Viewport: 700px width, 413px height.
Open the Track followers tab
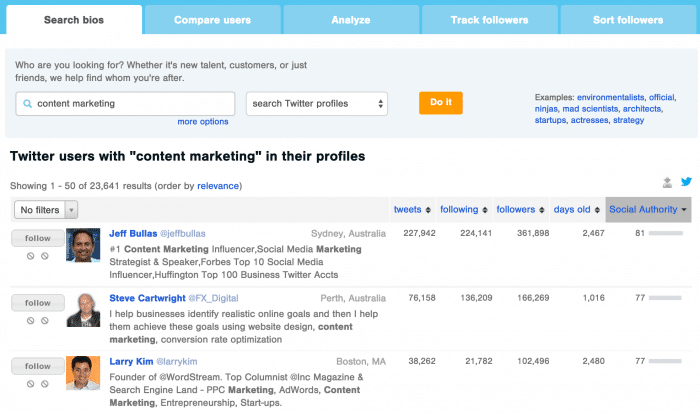click(489, 20)
